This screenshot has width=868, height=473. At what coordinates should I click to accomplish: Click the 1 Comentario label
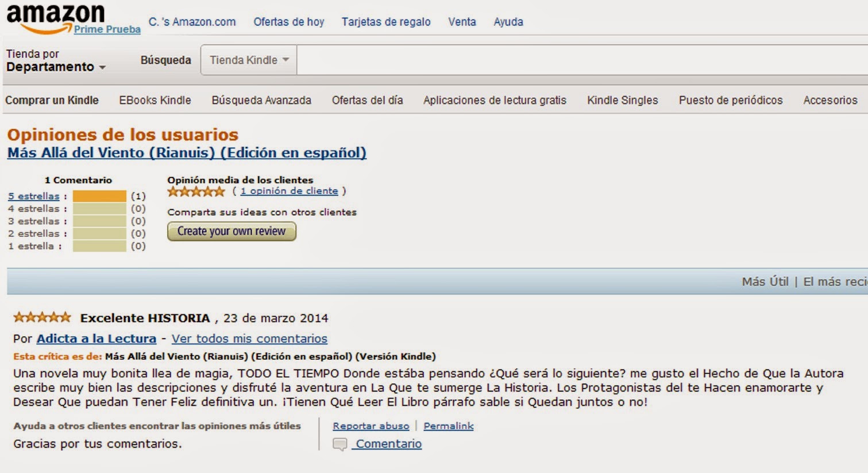tap(78, 180)
